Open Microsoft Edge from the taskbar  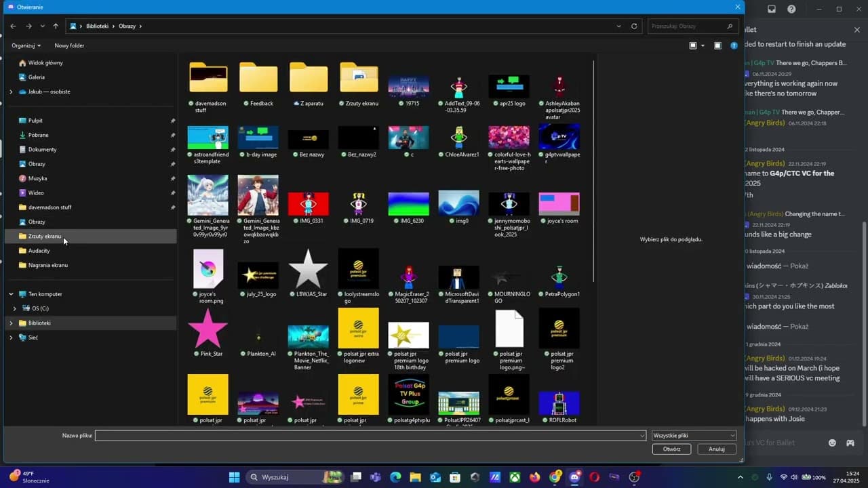click(x=395, y=477)
